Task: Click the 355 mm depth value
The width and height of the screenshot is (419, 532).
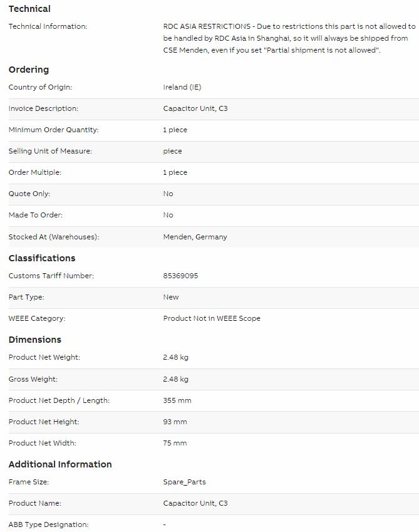Action: point(177,400)
